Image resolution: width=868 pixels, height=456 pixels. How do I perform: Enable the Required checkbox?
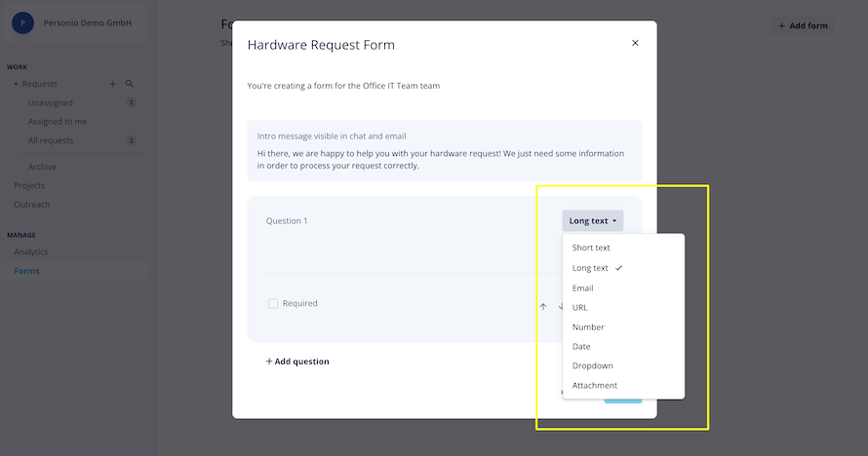pos(273,303)
